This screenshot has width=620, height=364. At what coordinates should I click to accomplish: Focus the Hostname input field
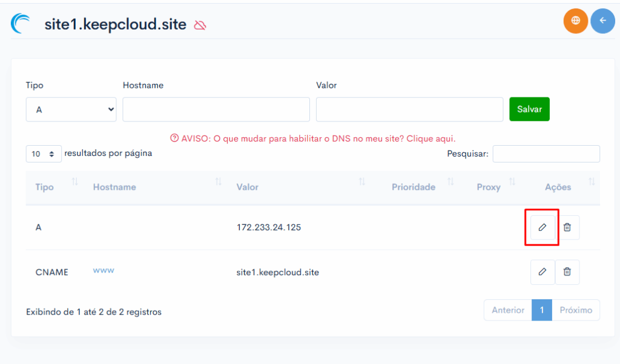[x=216, y=109]
